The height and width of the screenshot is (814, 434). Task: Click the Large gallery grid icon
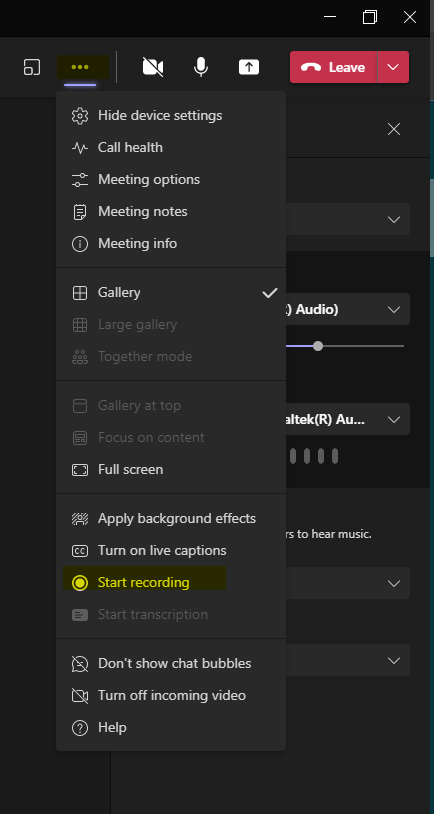pos(80,325)
